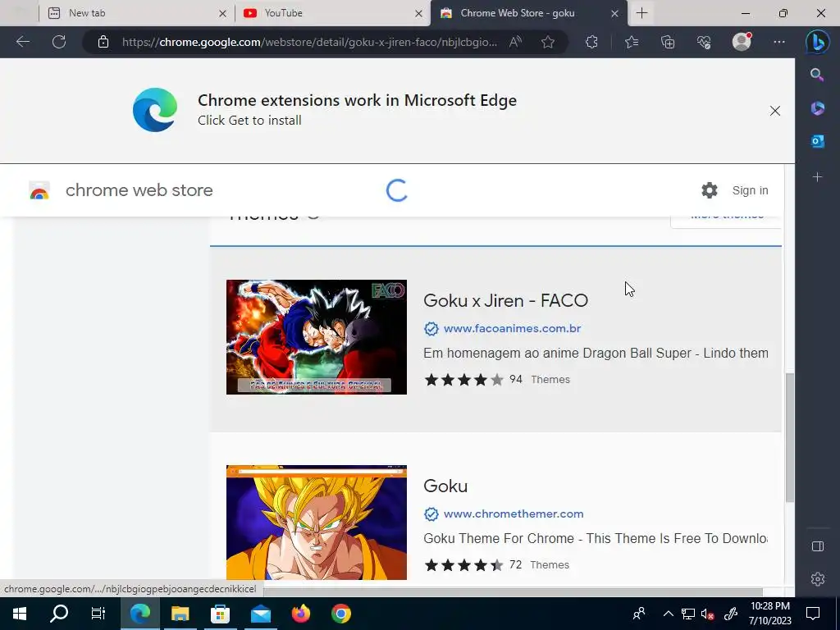Viewport: 840px width, 630px height.
Task: Launch Firefox from the taskbar
Action: [x=300, y=614]
